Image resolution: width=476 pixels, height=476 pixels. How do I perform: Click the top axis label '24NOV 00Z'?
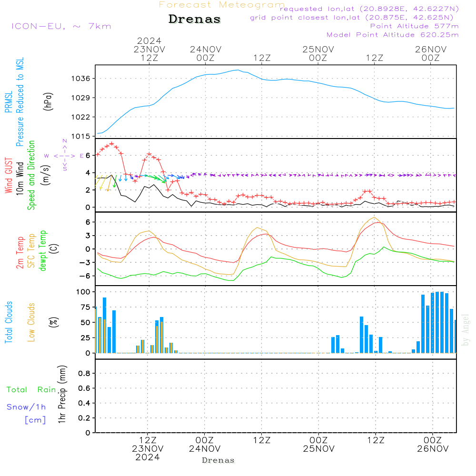tap(206, 53)
